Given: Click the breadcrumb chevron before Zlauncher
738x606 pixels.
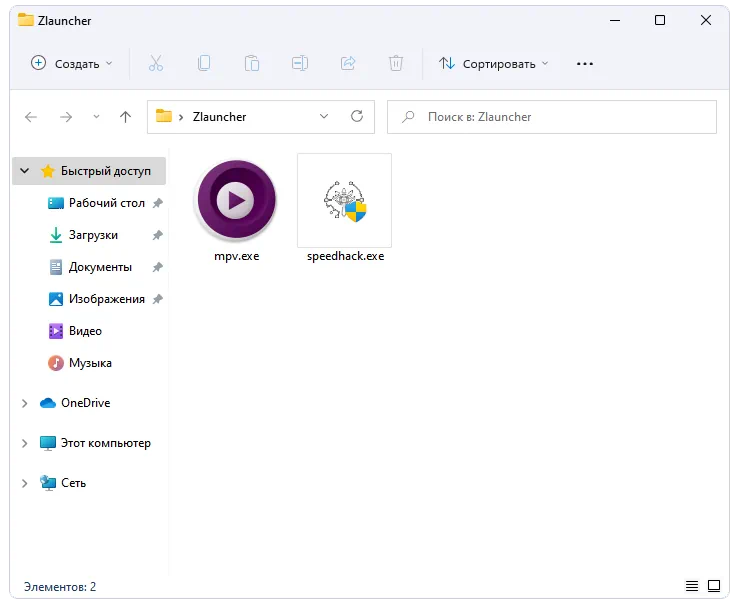Looking at the screenshot, I should [181, 117].
